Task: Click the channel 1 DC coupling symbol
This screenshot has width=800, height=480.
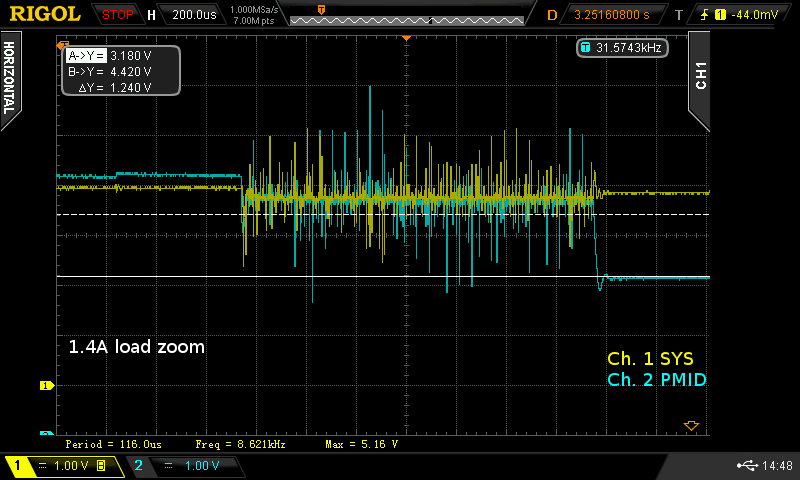Action: click(x=42, y=466)
